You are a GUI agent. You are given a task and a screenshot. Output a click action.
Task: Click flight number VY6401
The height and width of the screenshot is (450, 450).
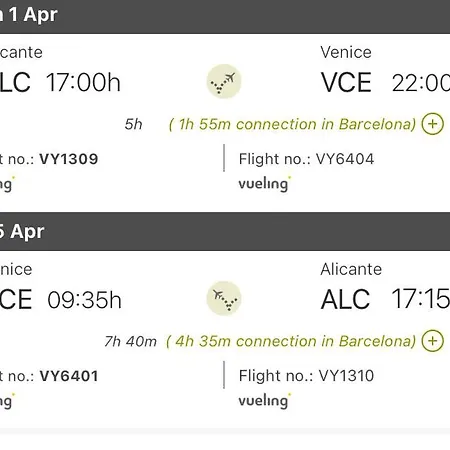pos(69,376)
